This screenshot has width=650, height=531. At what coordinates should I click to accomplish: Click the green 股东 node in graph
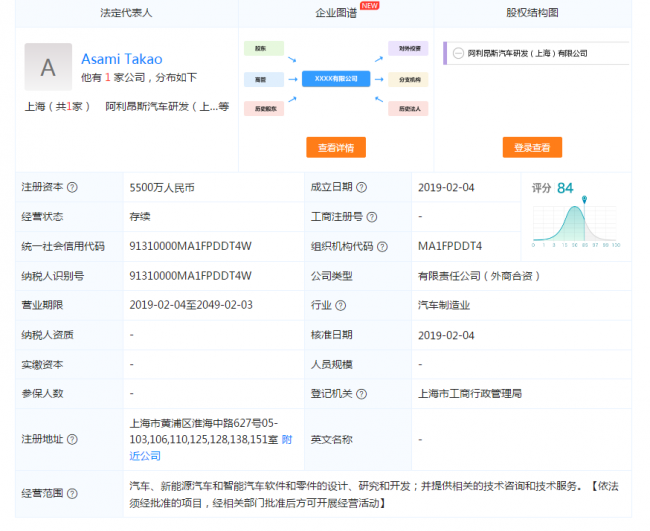pyautogui.click(x=264, y=48)
